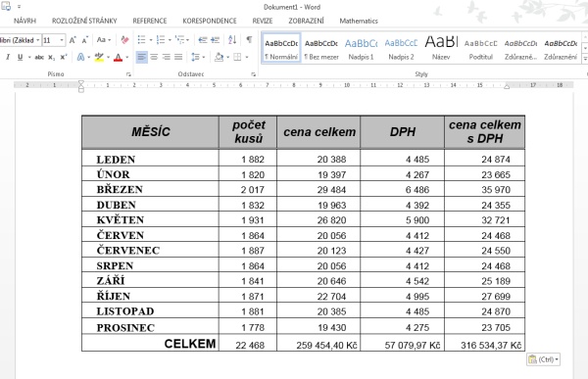The image size is (588, 379).
Task: Apply the Název title style
Action: tap(441, 49)
